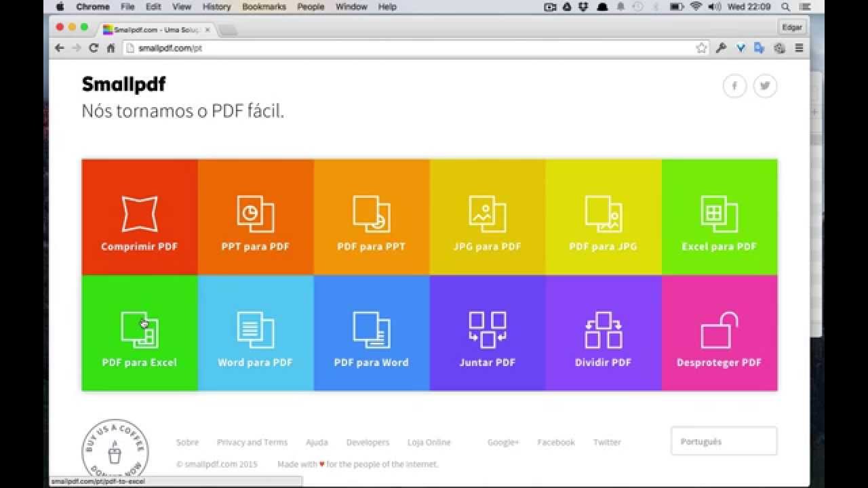Click the blue V extension icon
The image size is (868, 488).
[741, 48]
